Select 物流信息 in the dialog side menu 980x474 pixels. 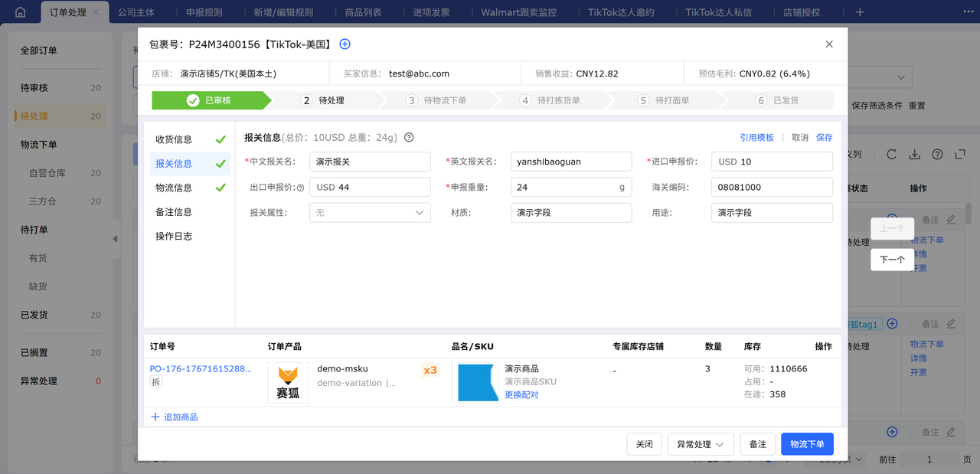[x=190, y=188]
